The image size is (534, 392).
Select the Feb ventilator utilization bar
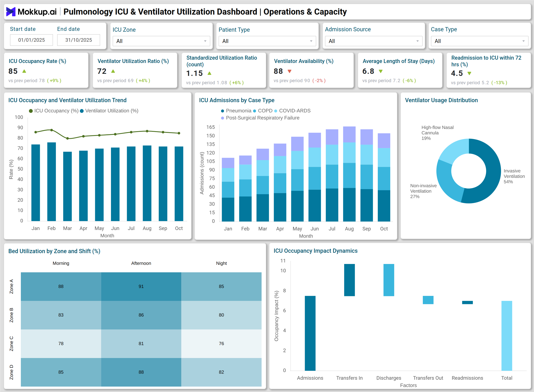click(52, 182)
